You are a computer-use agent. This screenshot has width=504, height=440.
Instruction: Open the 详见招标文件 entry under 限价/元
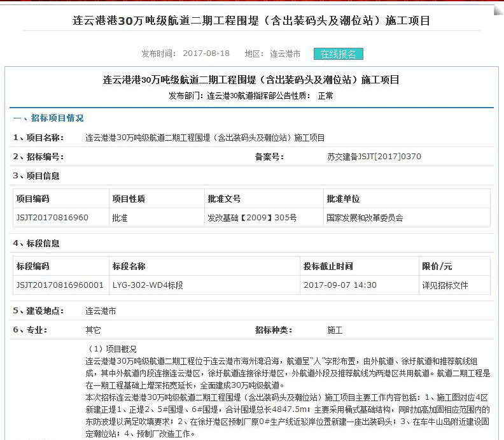click(x=445, y=285)
